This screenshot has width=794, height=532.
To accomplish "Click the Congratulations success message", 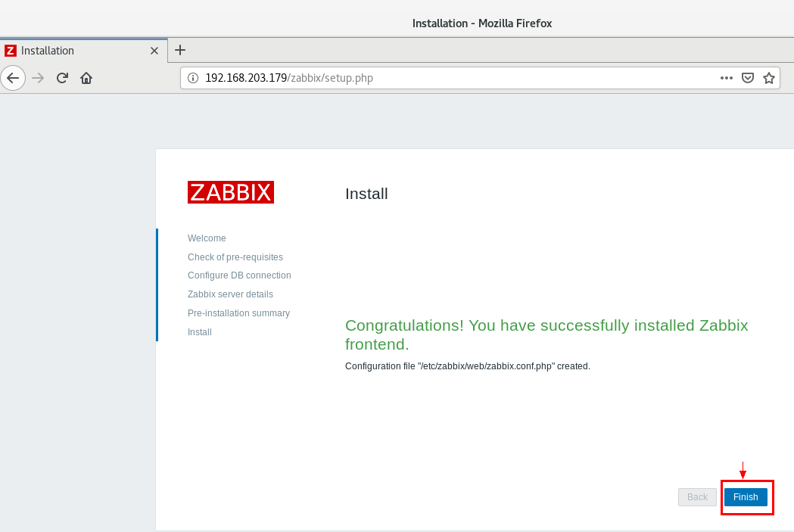I will pyautogui.click(x=546, y=334).
